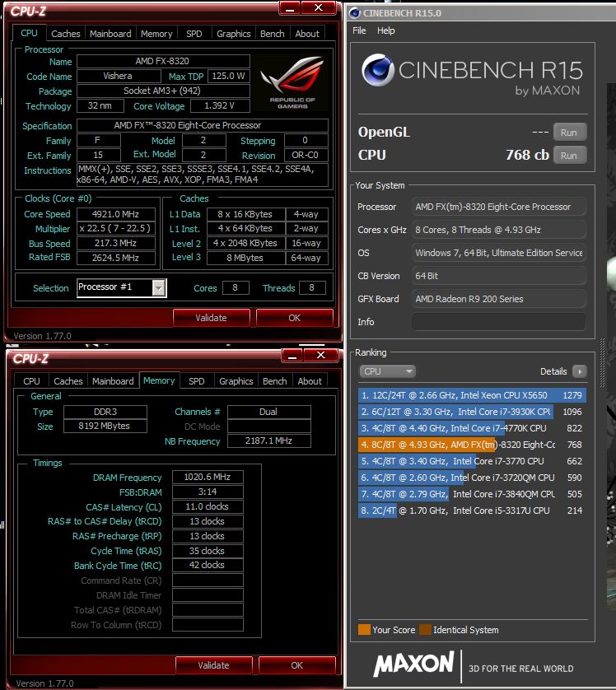Select CPU tab in top CPU-Z window
The width and height of the screenshot is (616, 690).
(x=29, y=33)
